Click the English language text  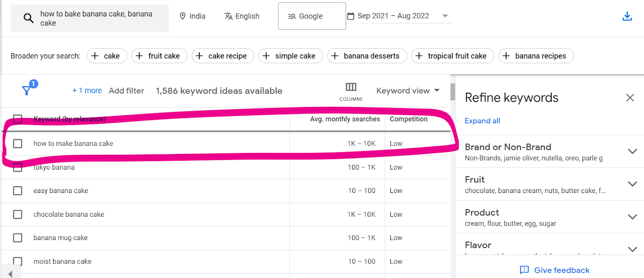pos(247,16)
